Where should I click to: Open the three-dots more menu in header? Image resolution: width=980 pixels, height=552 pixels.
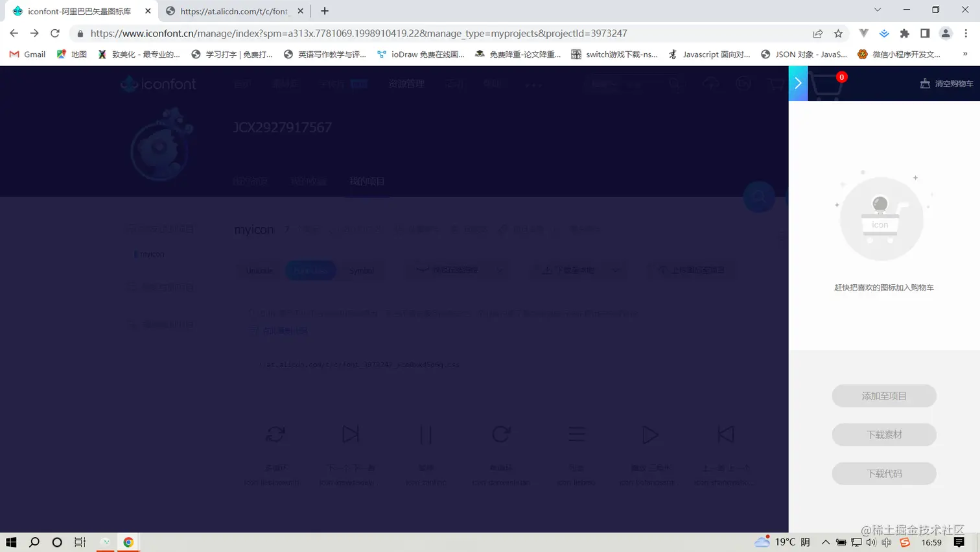click(533, 84)
